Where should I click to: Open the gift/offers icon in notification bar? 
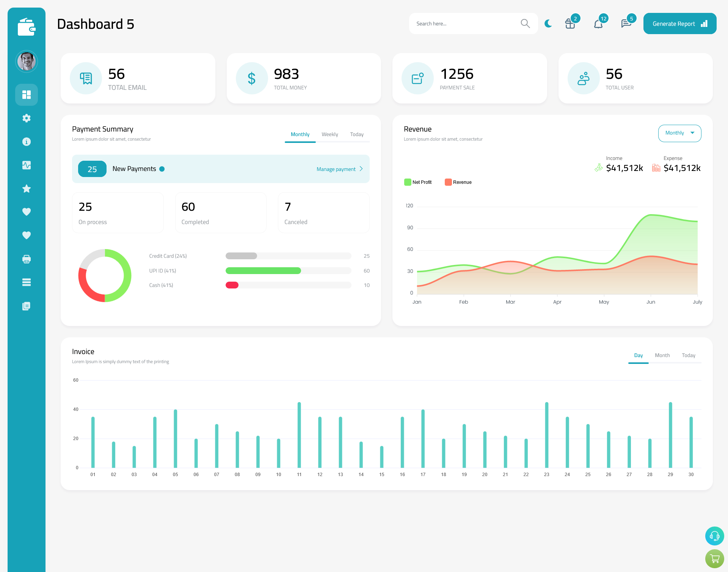tap(569, 24)
